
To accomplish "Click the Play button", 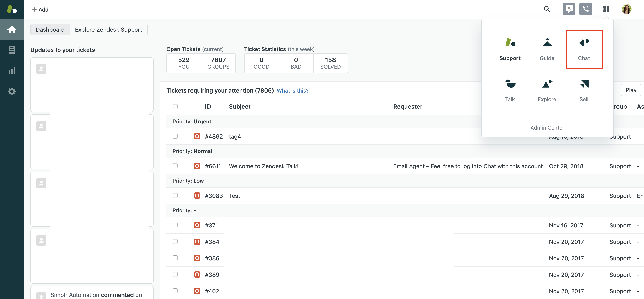I will pyautogui.click(x=631, y=90).
